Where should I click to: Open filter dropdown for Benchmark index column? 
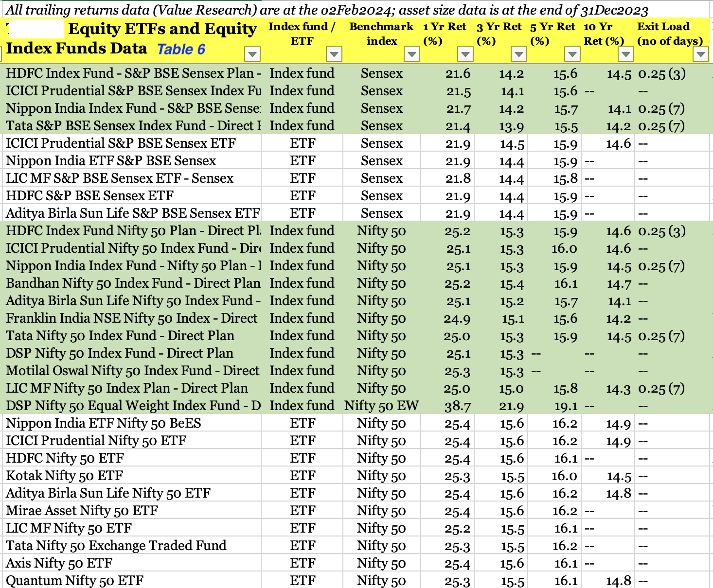pos(412,53)
